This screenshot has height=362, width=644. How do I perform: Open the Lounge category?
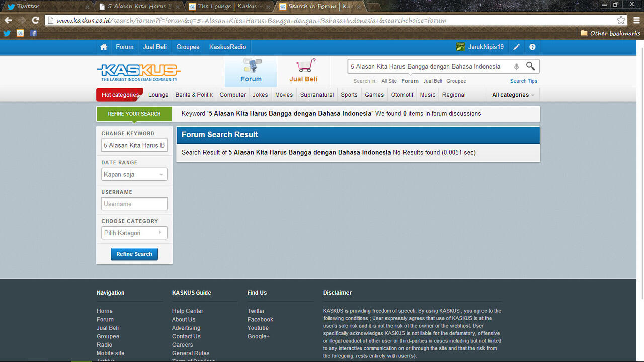click(x=158, y=95)
